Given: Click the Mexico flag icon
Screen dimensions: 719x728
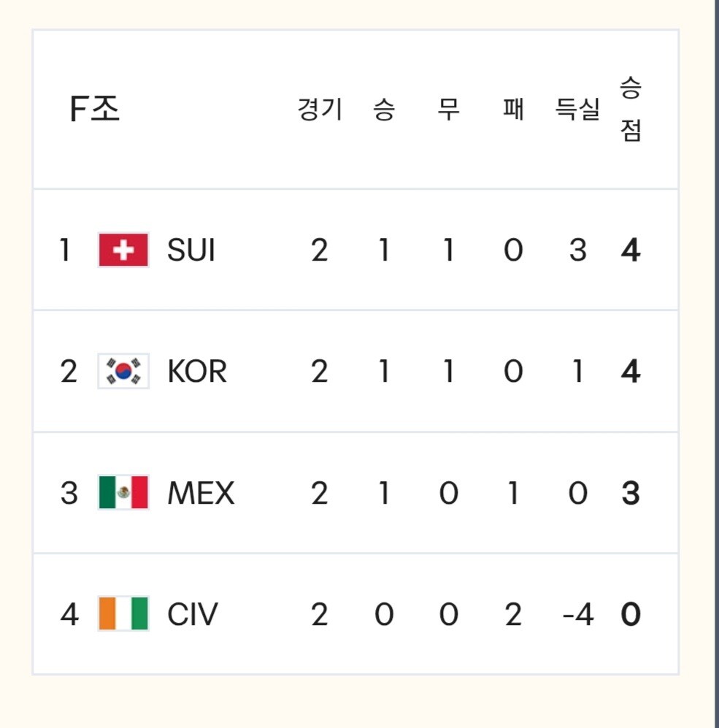Looking at the screenshot, I should tap(123, 493).
